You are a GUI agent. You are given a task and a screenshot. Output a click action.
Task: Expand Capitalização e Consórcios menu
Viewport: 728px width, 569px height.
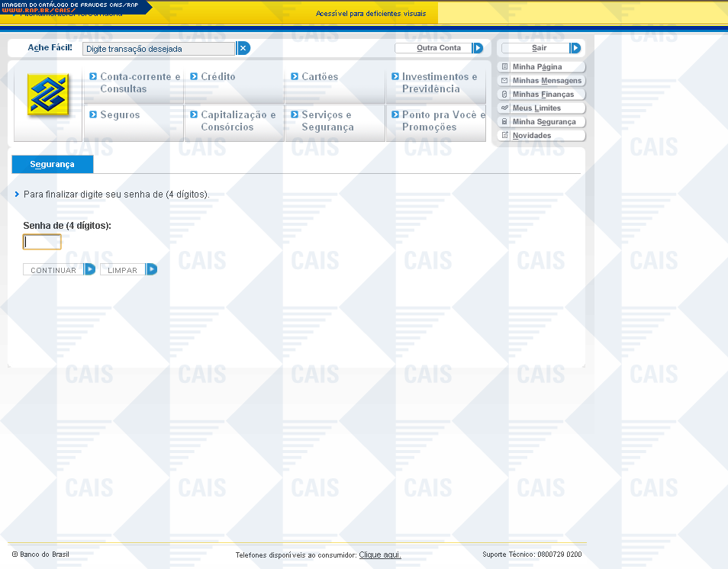coord(236,121)
